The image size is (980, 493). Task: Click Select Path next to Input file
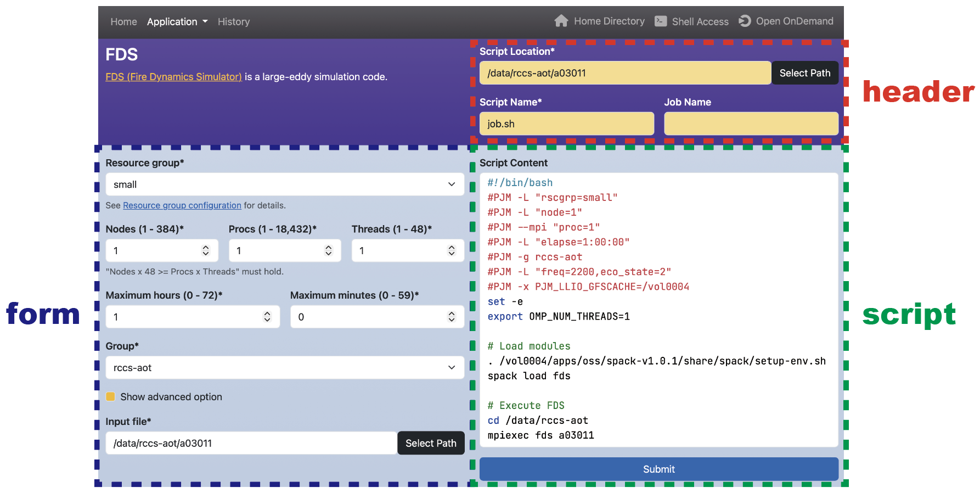[x=431, y=443]
